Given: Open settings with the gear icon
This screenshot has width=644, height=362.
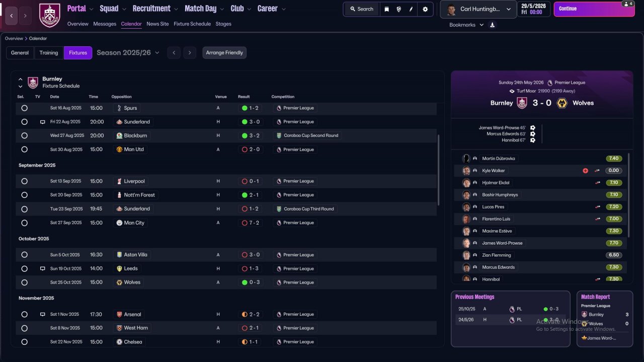Looking at the screenshot, I should point(425,9).
